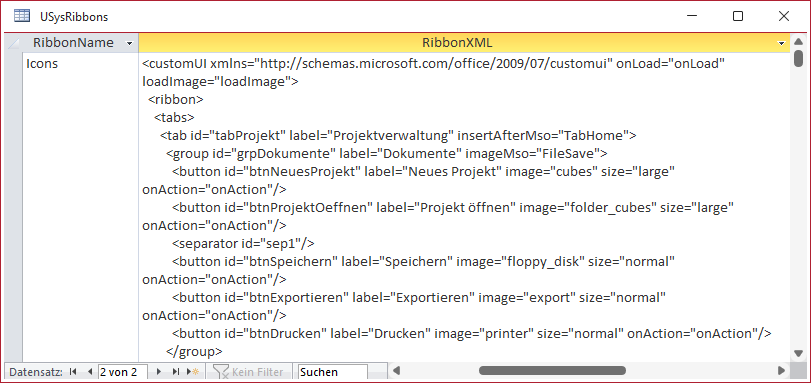The image size is (811, 383).
Task: Create new blank record button
Action: coord(194,372)
